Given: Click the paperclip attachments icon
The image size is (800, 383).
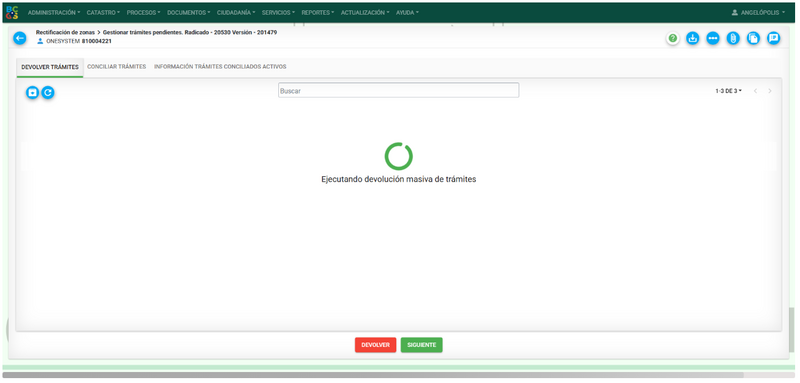Looking at the screenshot, I should pos(733,38).
